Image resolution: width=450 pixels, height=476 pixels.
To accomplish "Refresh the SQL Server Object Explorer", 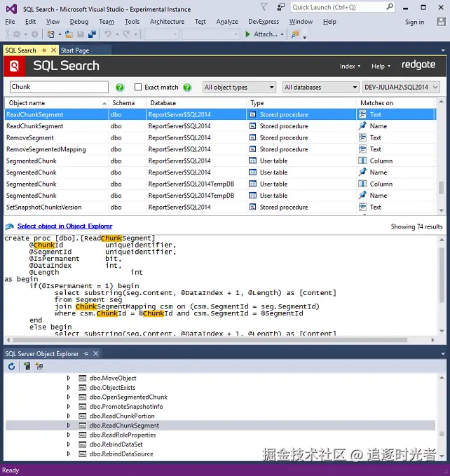I will pyautogui.click(x=11, y=366).
